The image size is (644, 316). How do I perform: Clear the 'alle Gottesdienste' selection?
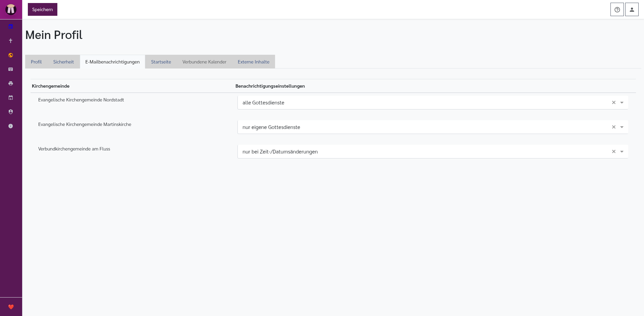tap(614, 102)
